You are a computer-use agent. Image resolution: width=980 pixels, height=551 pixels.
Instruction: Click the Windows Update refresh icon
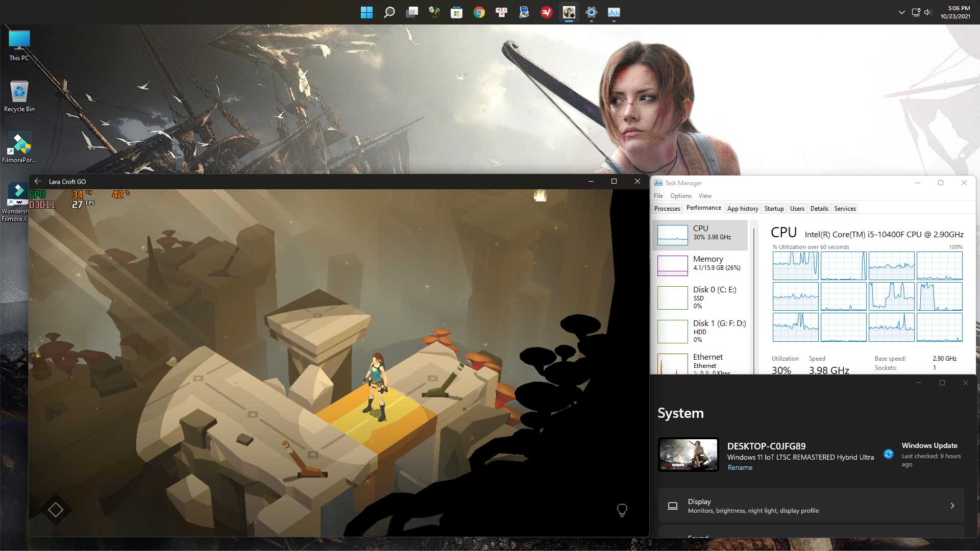(889, 454)
